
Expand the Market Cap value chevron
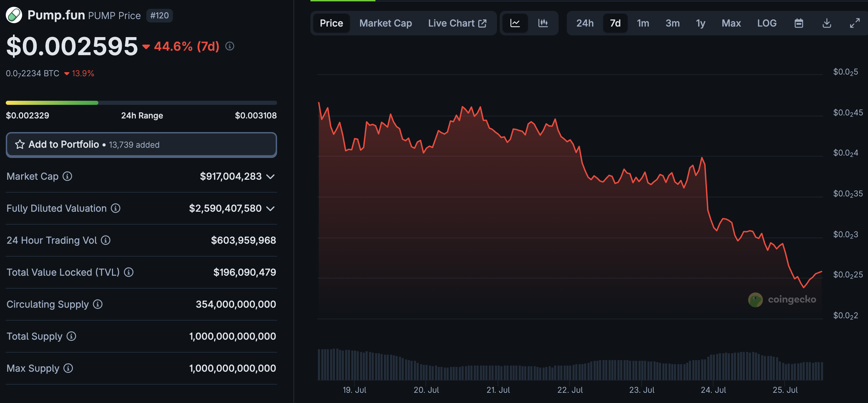coord(271,176)
